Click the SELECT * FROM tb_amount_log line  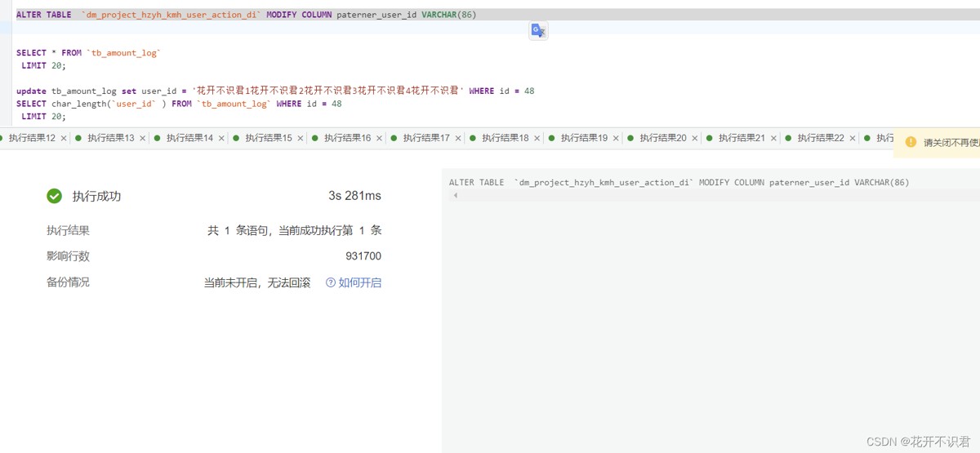pos(89,53)
